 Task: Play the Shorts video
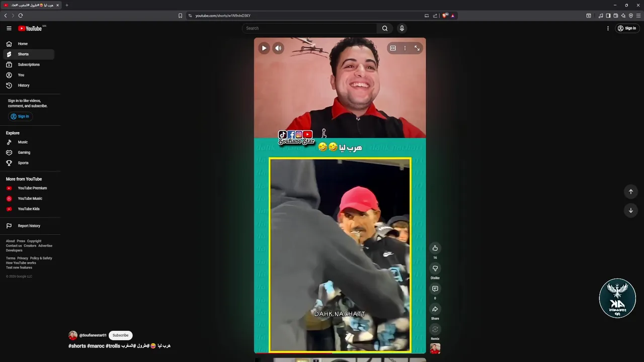pyautogui.click(x=264, y=48)
